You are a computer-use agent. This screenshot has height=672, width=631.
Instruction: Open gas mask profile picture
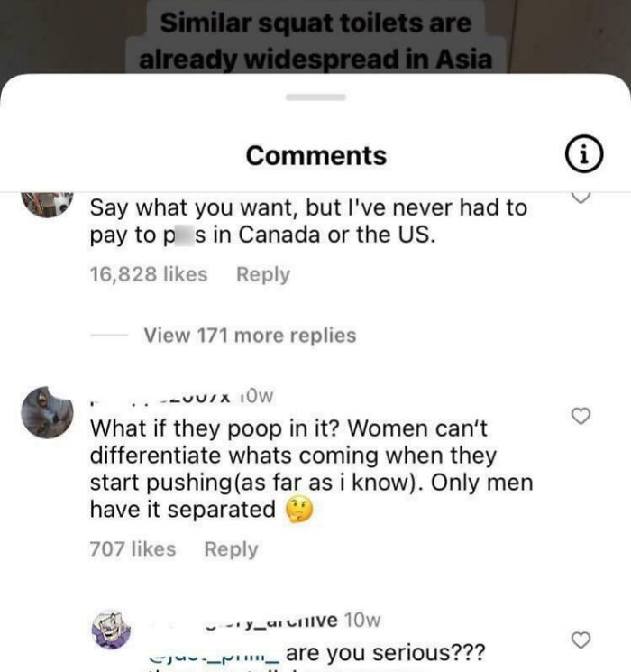pos(47,413)
